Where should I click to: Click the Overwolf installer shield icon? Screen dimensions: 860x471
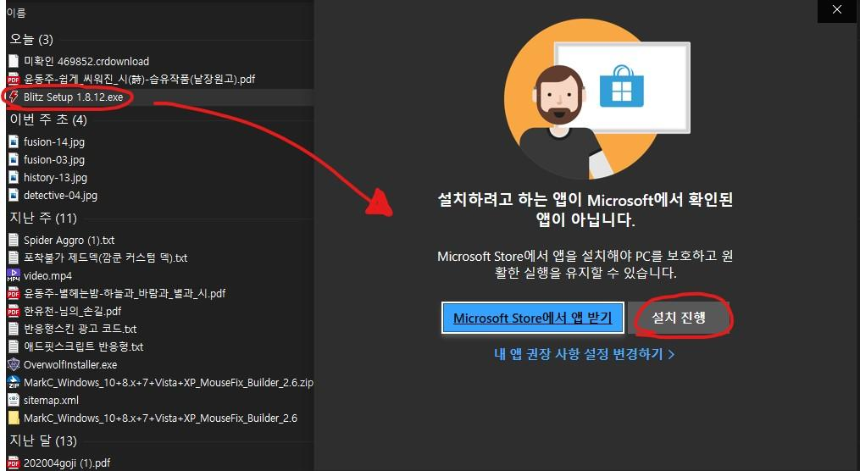coord(13,365)
